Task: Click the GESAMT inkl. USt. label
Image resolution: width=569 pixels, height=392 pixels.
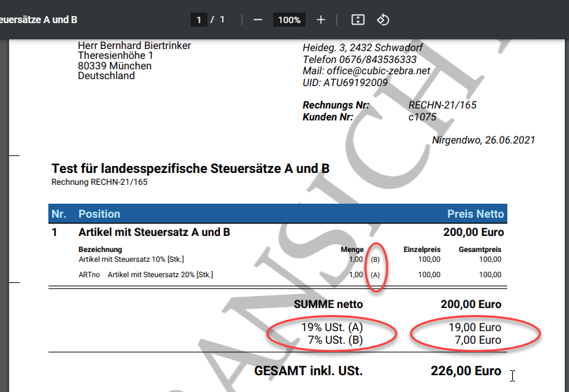Action: click(308, 371)
